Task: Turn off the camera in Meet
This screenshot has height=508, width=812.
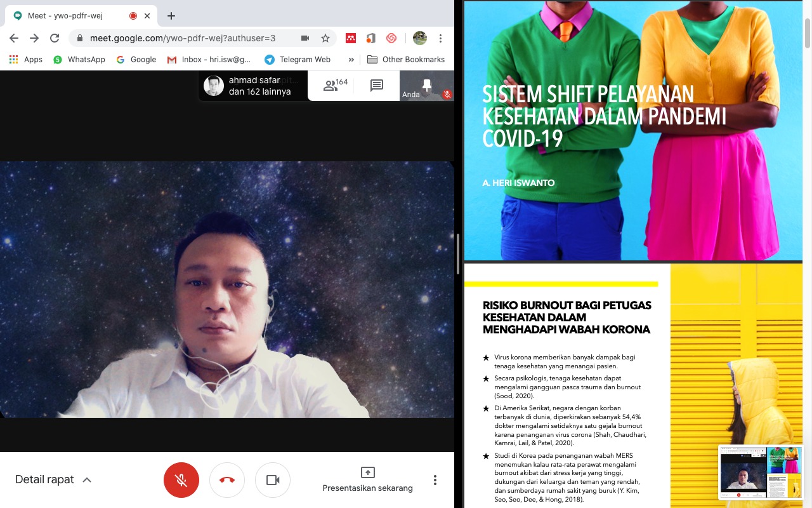Action: point(273,480)
